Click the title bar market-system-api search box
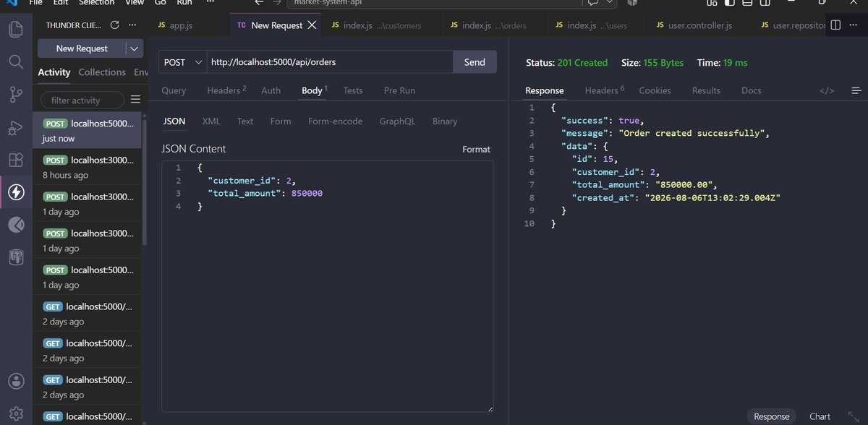 pyautogui.click(x=433, y=2)
